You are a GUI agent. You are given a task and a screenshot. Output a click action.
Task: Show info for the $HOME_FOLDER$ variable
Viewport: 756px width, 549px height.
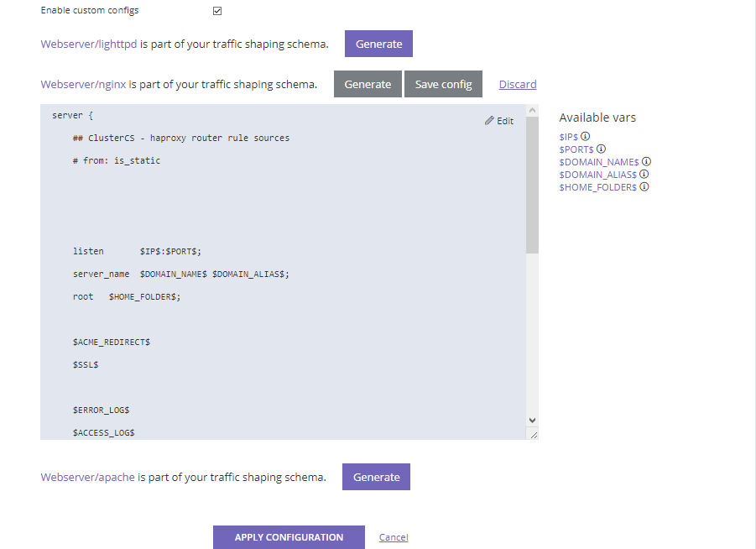644,186
